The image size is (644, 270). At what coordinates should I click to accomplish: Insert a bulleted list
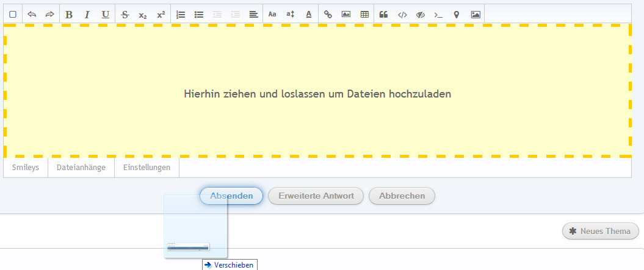[198, 14]
